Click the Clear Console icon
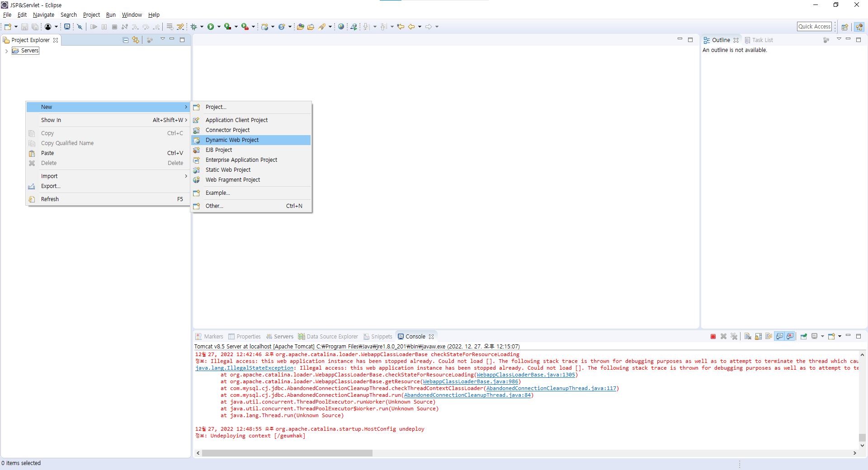The image size is (868, 470). [748, 336]
